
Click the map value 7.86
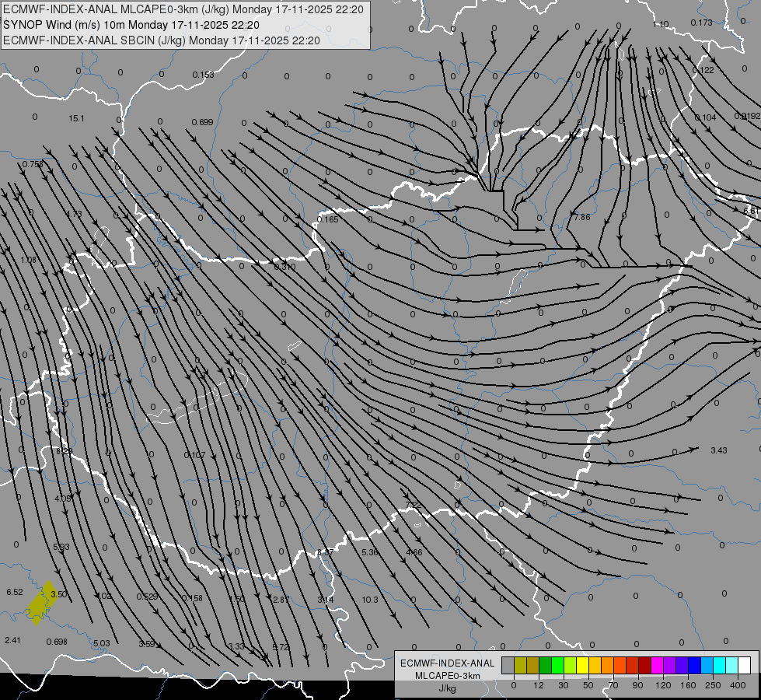pos(582,217)
